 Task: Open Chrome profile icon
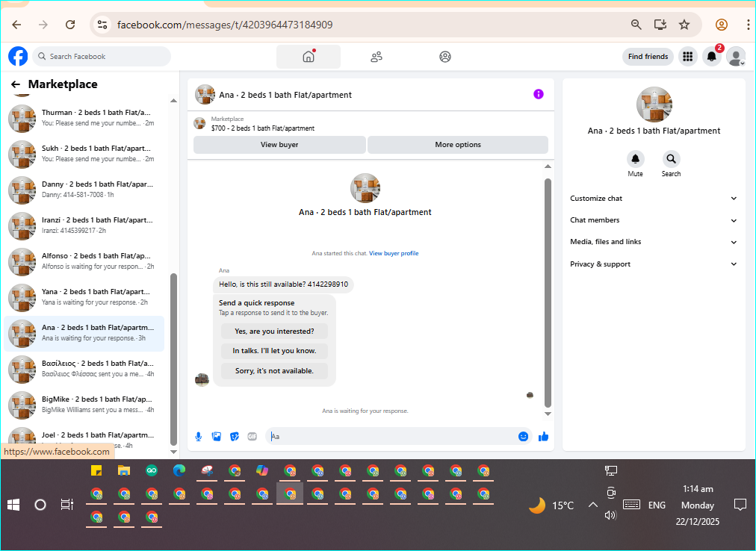click(722, 25)
